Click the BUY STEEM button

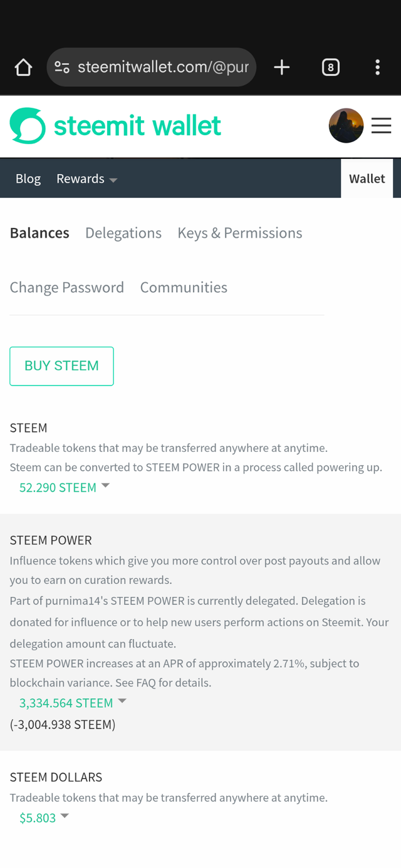click(61, 366)
